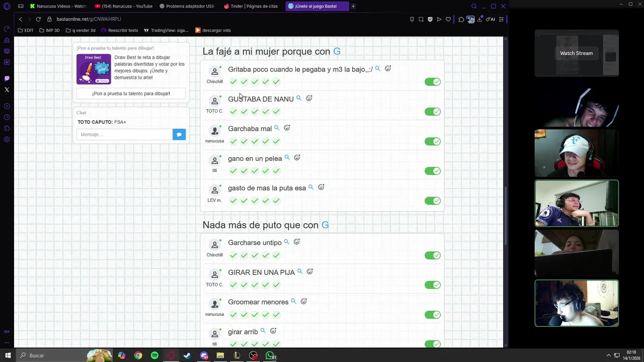Open the q vender 3d bookmarks folder
644x362 pixels.
click(x=80, y=30)
